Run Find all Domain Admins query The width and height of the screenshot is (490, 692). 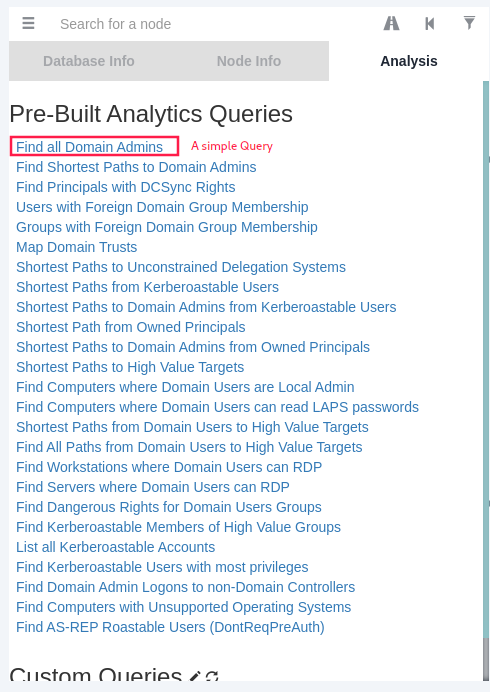(90, 147)
